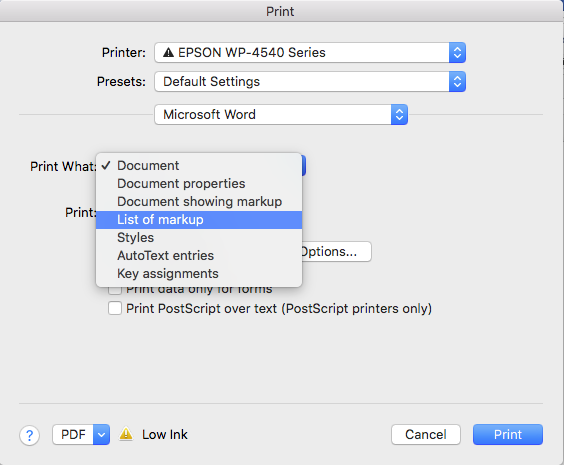Screen dimensions: 564x465
Task: Click the help question mark button
Action: coord(29,435)
